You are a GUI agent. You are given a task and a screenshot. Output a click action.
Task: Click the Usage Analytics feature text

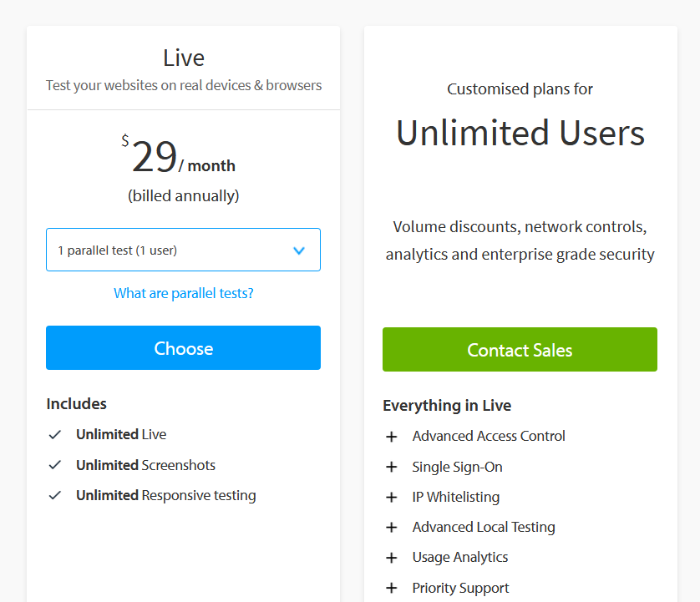[x=459, y=557]
